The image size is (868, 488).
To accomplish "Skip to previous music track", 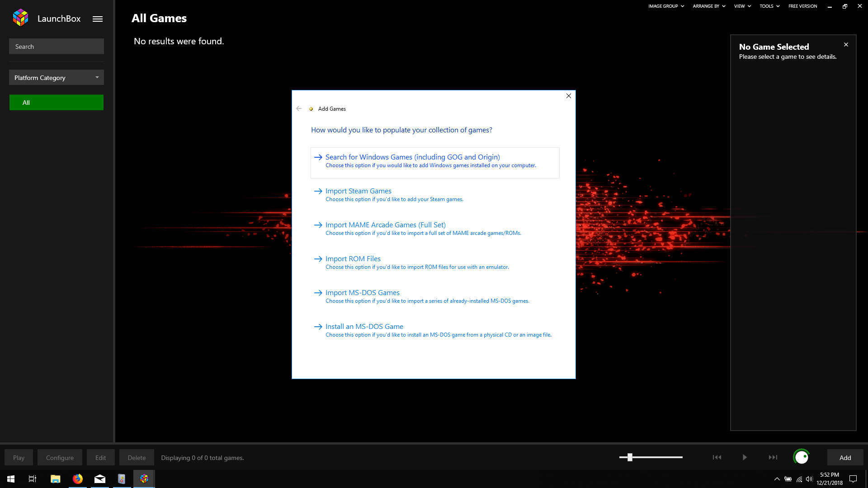I will click(x=717, y=457).
